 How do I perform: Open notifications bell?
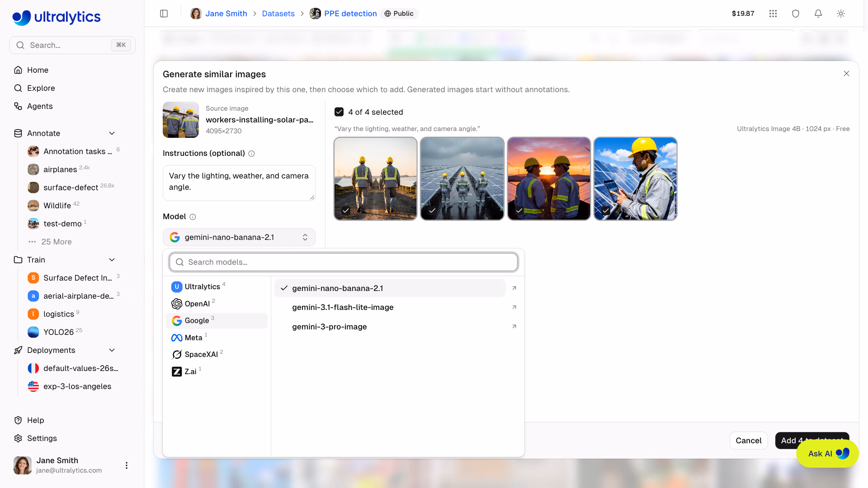pyautogui.click(x=818, y=14)
